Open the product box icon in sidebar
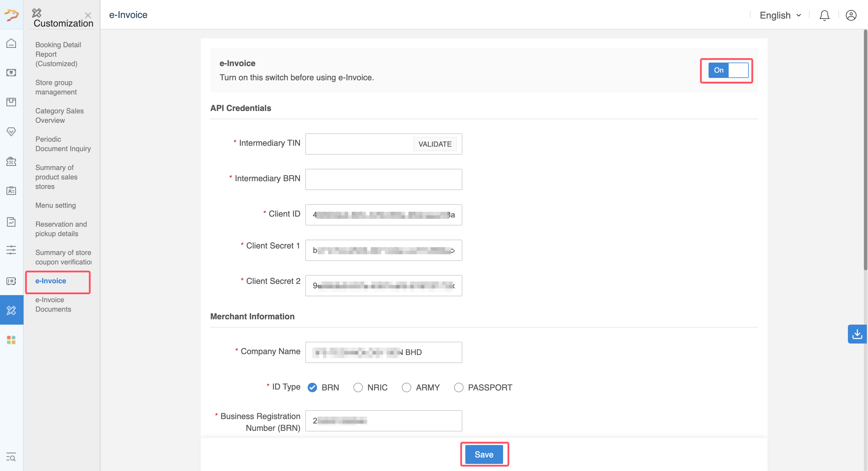Viewport: 868px width, 471px height. click(x=12, y=102)
